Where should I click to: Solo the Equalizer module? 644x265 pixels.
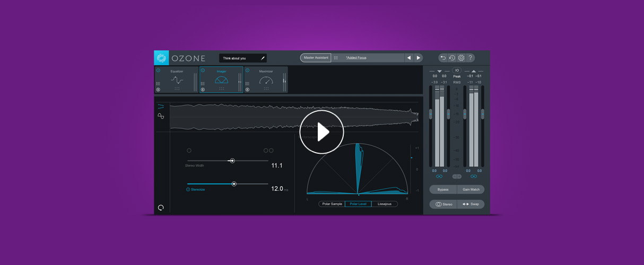[x=158, y=90]
